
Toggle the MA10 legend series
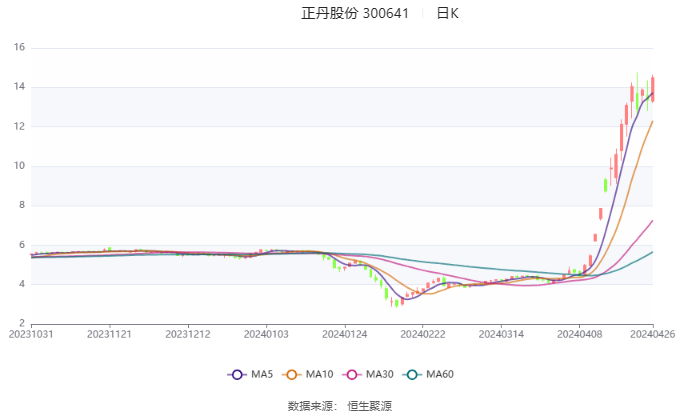tap(307, 374)
